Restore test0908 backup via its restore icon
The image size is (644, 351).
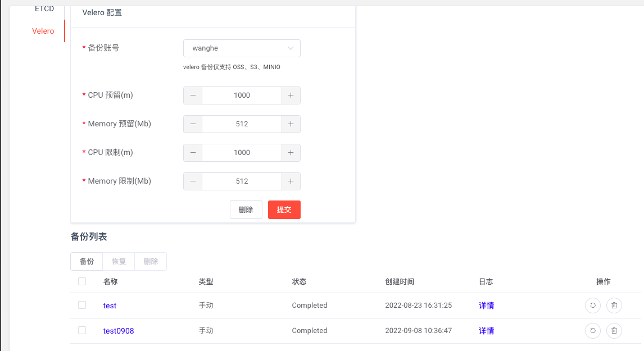tap(593, 331)
